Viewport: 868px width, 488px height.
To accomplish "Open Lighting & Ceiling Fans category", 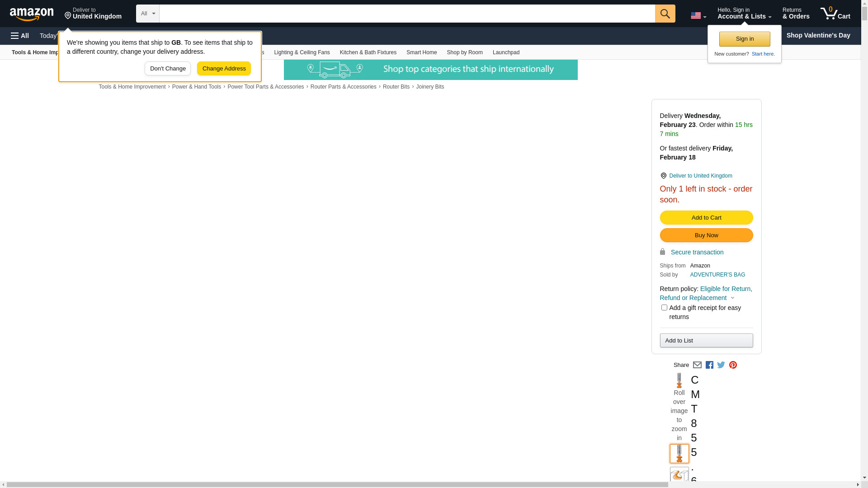I will point(302,52).
